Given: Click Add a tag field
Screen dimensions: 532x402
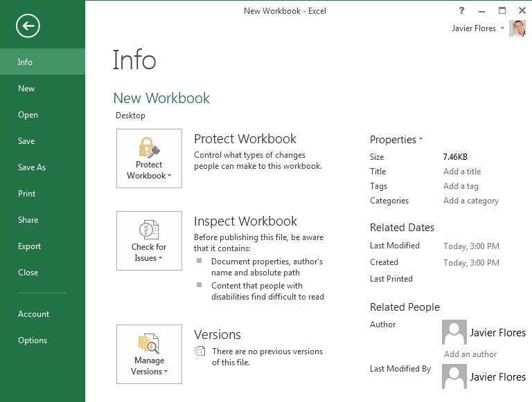Looking at the screenshot, I should (461, 186).
